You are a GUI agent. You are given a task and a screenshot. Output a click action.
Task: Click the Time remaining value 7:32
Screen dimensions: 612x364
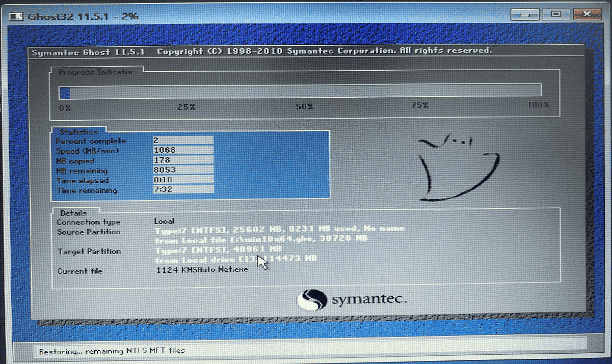[183, 190]
